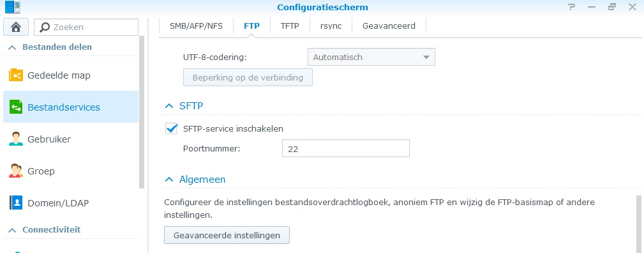Collapse the SFTP section
Screen dimensions: 644x253
click(x=169, y=106)
